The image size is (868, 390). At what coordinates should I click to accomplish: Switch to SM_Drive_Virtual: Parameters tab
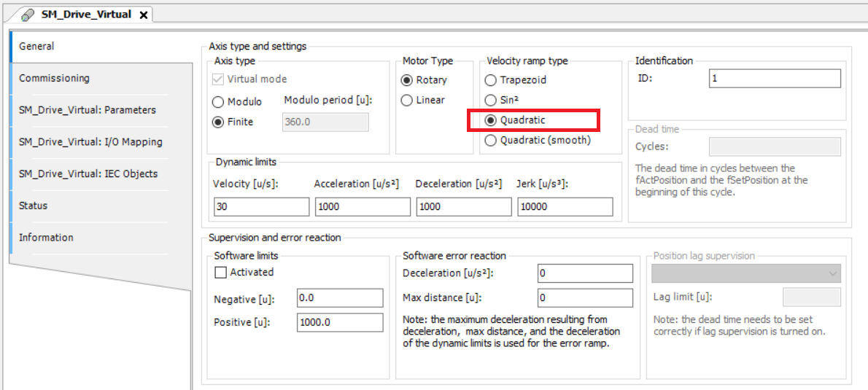[88, 110]
